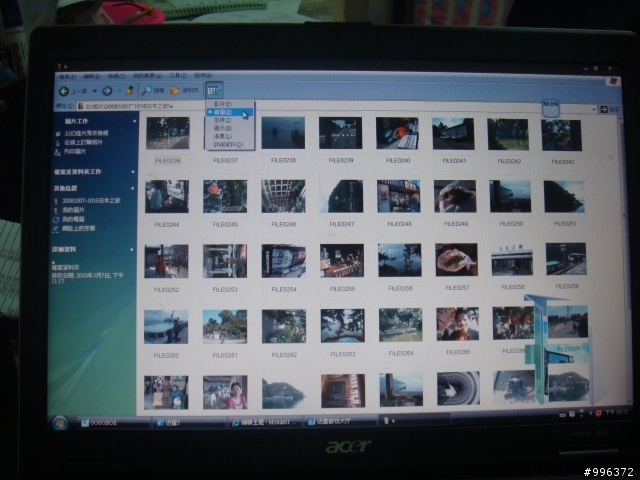This screenshot has width=640, height=480.
Task: Open 我的圖片 in other places
Action: click(x=69, y=210)
